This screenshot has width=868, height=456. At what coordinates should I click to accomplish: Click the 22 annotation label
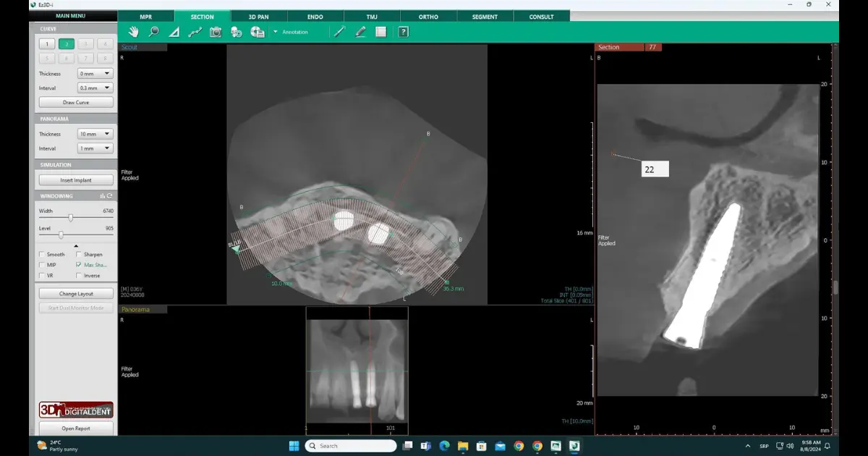655,169
